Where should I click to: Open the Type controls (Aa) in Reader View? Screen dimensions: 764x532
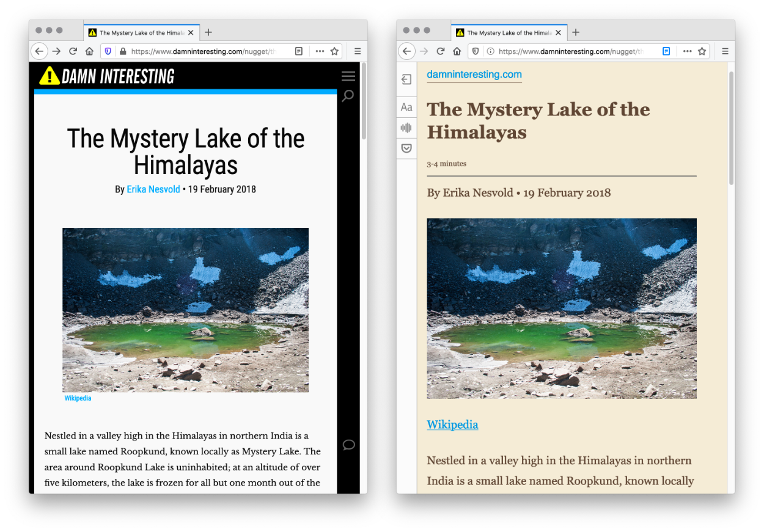(406, 107)
